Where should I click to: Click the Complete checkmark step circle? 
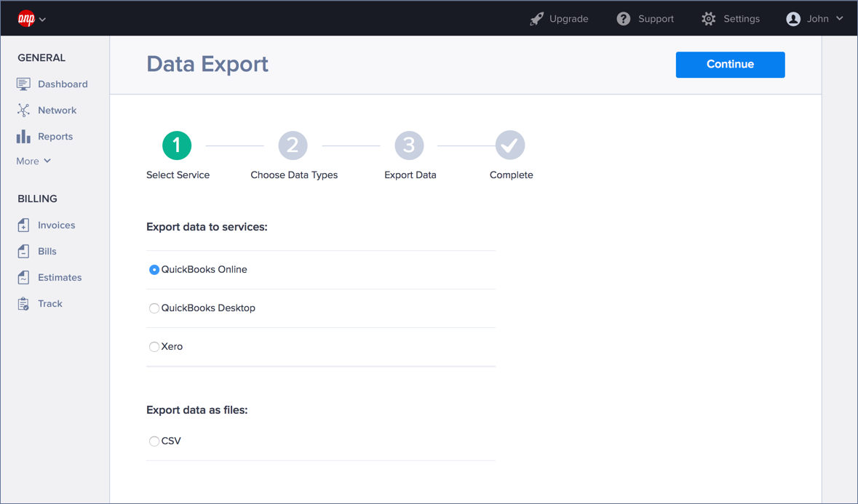coord(510,145)
